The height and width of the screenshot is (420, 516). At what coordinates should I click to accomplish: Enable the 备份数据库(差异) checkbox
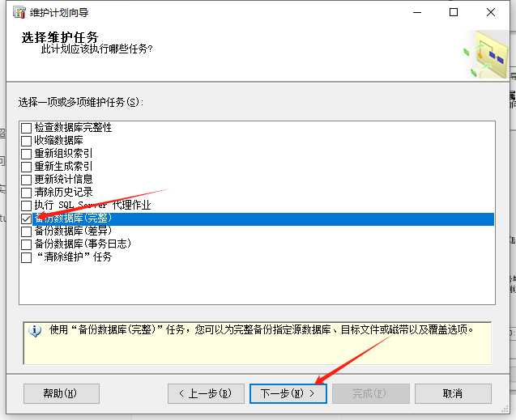tap(26, 231)
